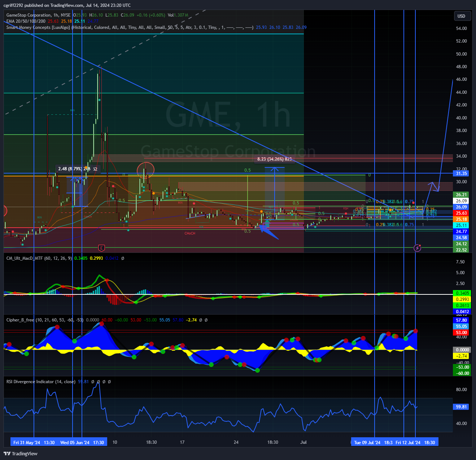This screenshot has width=476, height=460.
Task: Click the Wed 05 Jun '24 17:30 date label
Action: [x=82, y=442]
